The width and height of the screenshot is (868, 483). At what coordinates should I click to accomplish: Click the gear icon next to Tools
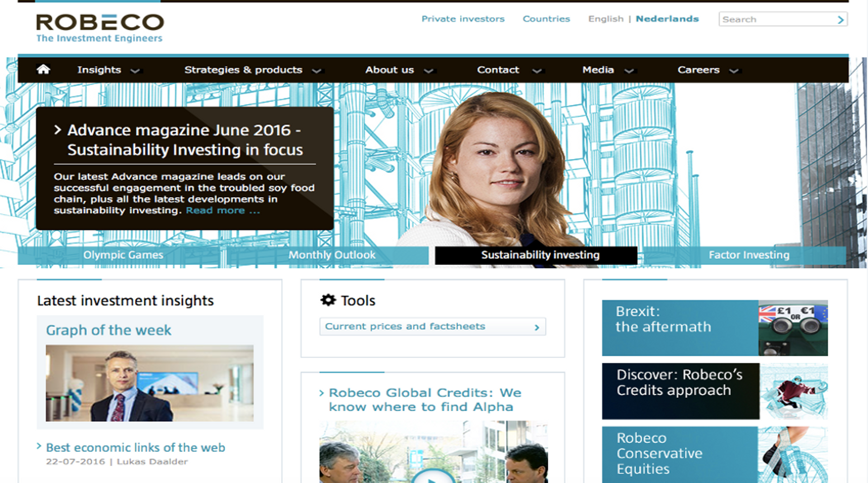[327, 300]
